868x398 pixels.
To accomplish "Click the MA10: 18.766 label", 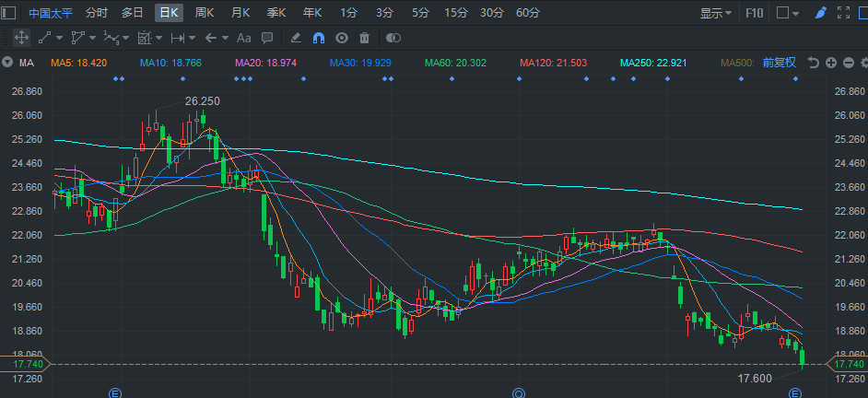I will 171,63.
